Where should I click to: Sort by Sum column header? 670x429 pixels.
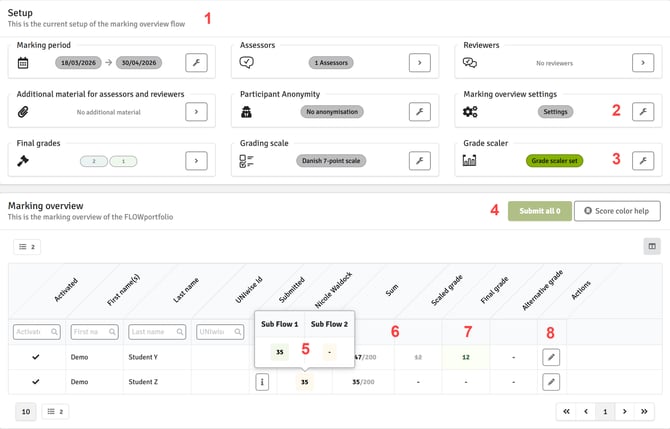[392, 290]
